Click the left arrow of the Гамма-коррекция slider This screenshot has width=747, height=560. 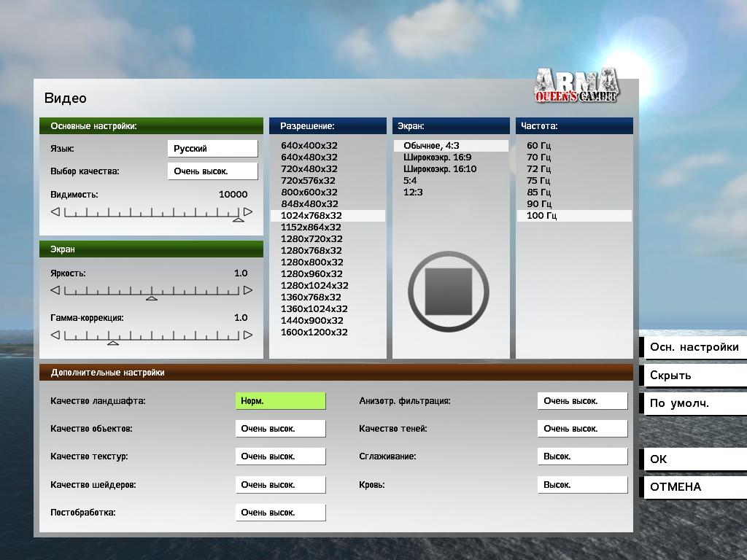point(55,335)
